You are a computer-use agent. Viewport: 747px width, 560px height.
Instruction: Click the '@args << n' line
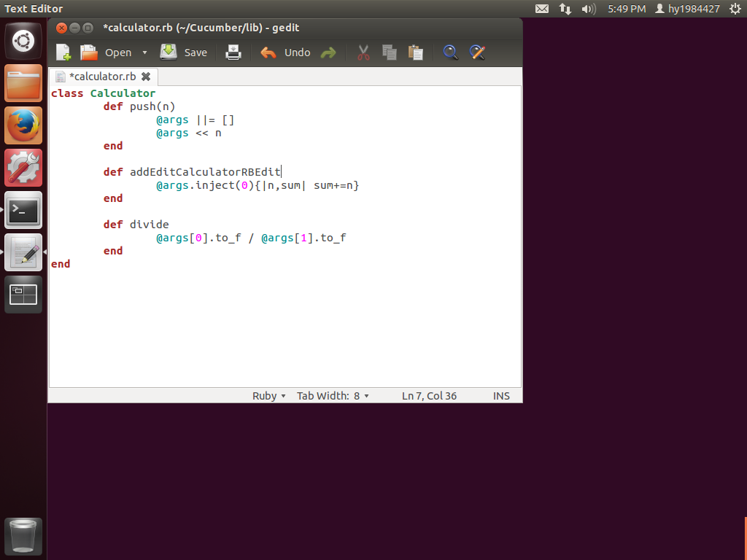point(189,133)
